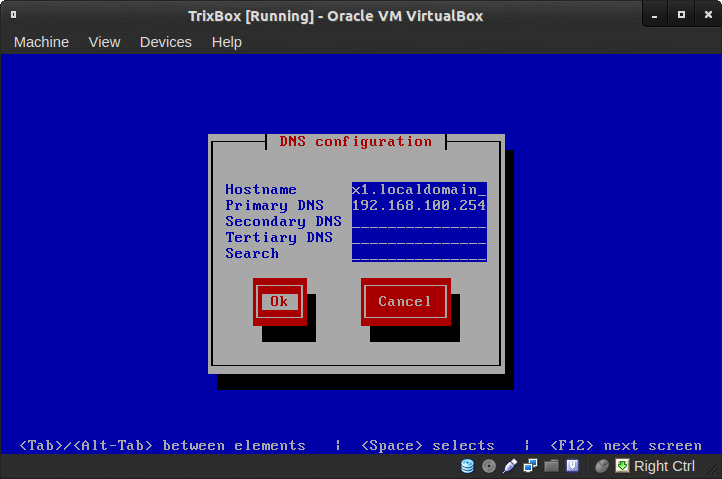Click the TrixBox [Running] window title
This screenshot has height=479, width=722.
[336, 16]
